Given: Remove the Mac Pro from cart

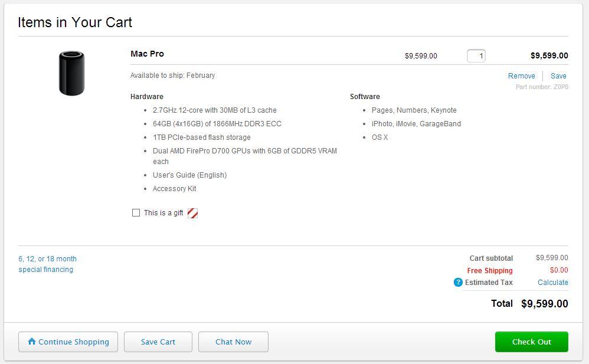Looking at the screenshot, I should 521,76.
